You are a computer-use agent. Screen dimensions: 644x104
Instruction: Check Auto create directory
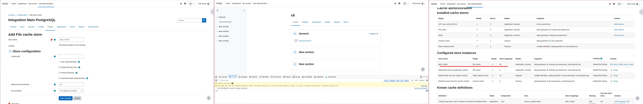[59, 62]
